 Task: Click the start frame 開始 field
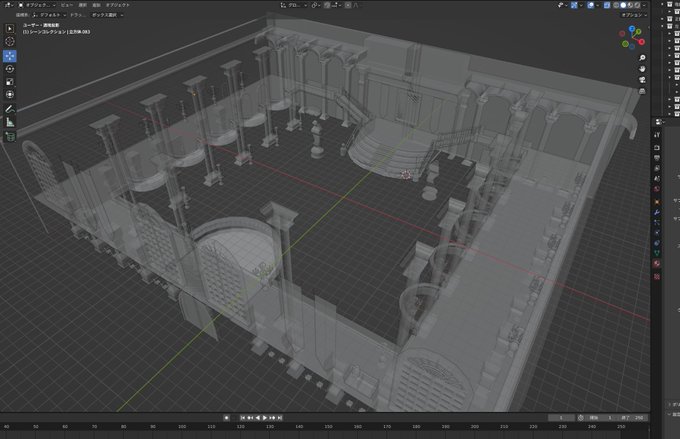point(601,417)
